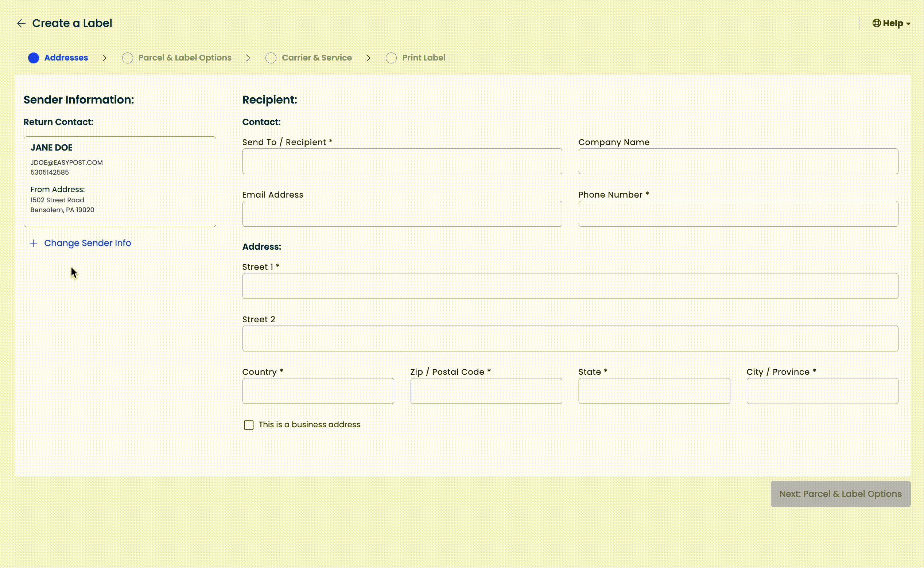
Task: Click the back arrow beside Create a Label
Action: (x=21, y=23)
